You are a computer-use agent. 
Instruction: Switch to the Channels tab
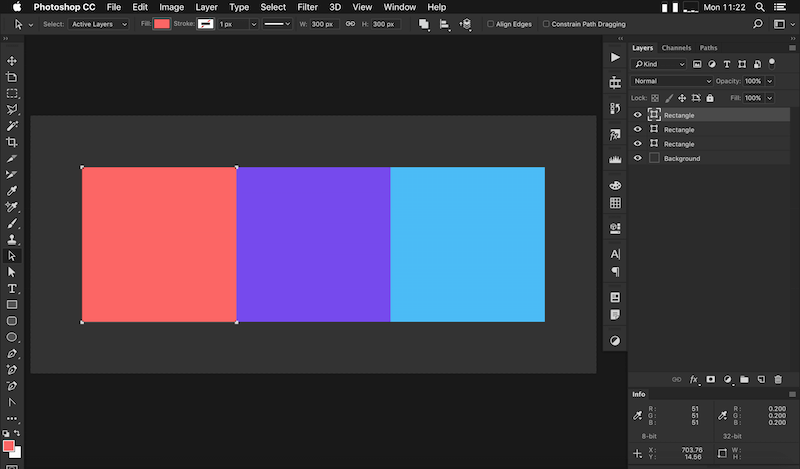(676, 48)
